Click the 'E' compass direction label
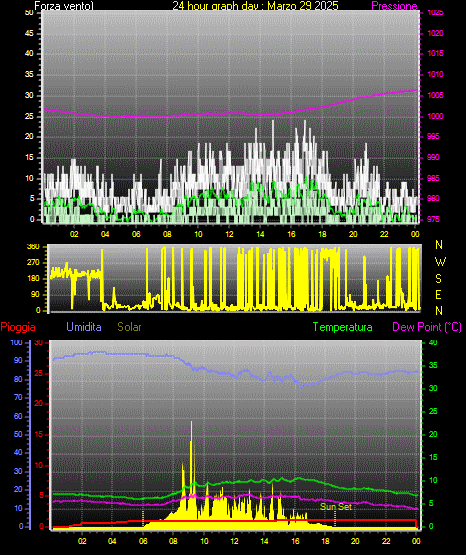 point(438,295)
